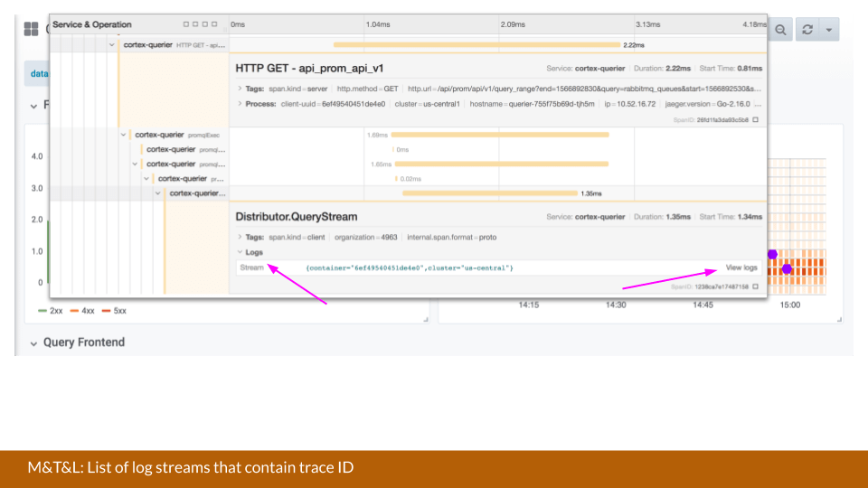Expand Tags in Distributor.QueryStream details

point(240,237)
